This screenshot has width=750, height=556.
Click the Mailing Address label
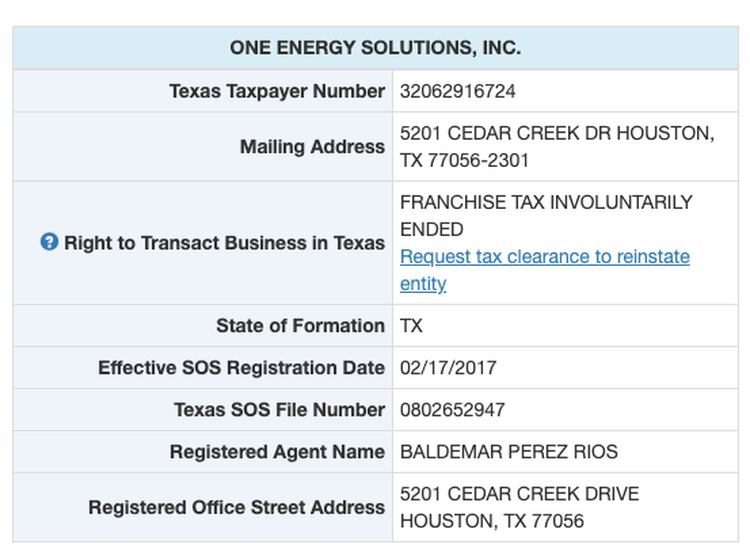click(x=312, y=147)
